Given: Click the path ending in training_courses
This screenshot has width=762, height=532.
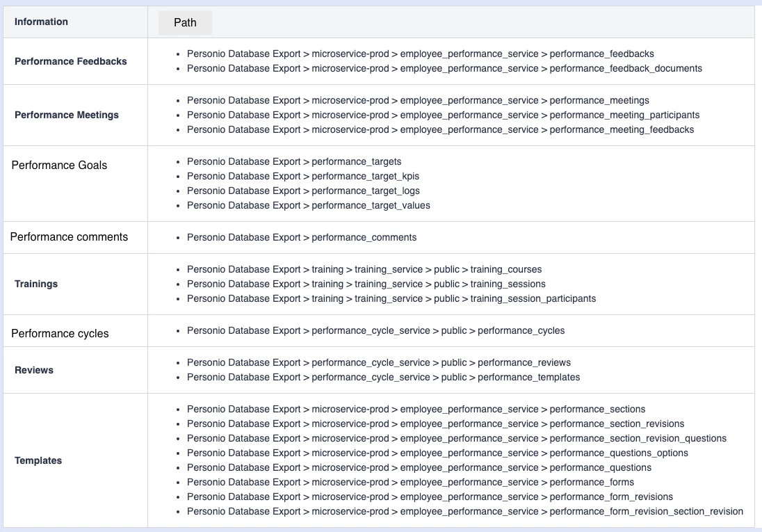Looking at the screenshot, I should (x=364, y=270).
